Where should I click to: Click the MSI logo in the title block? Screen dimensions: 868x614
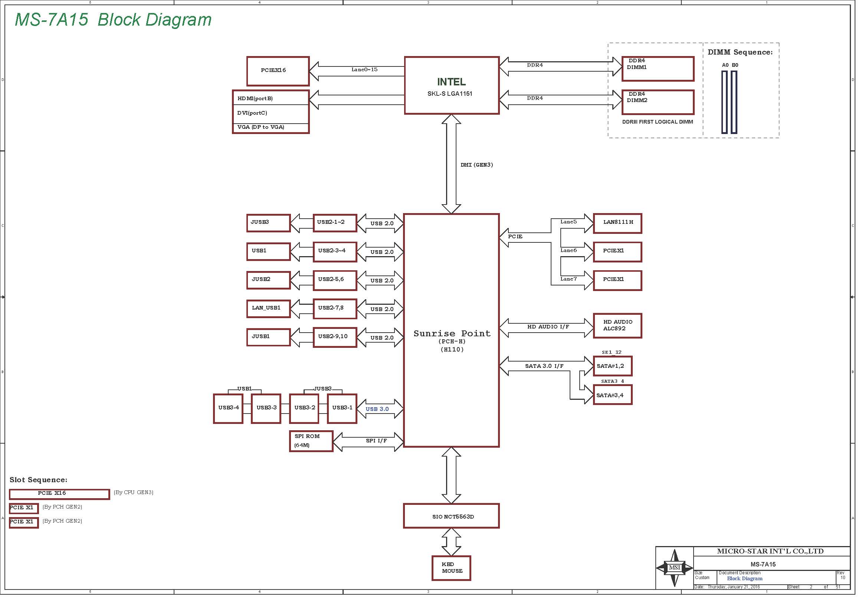[x=674, y=568]
